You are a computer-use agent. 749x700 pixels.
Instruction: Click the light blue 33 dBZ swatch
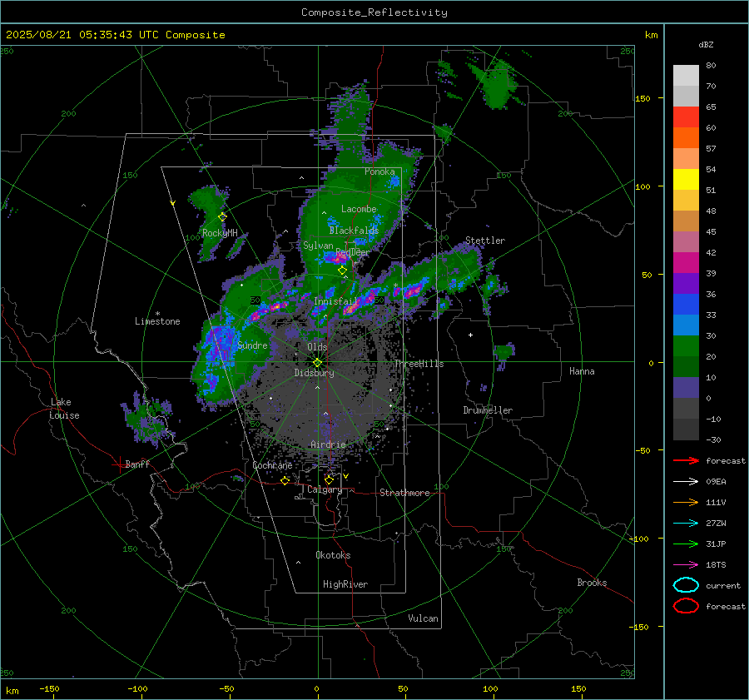point(686,325)
